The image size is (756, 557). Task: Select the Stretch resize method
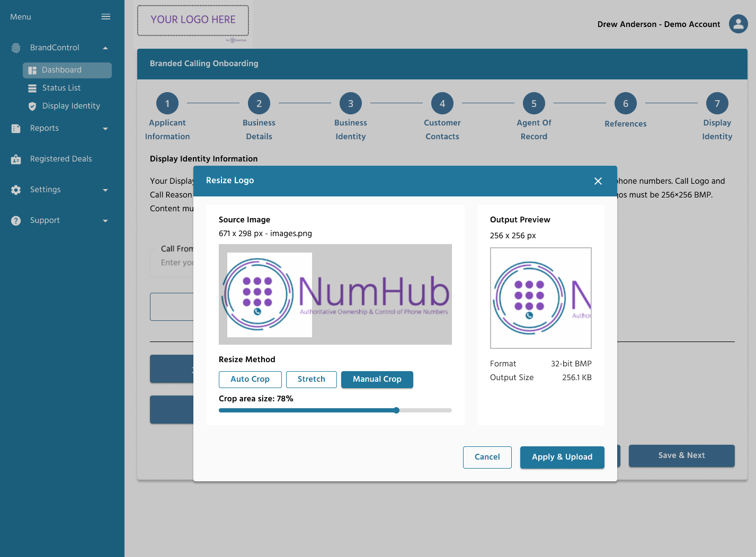[x=312, y=380]
